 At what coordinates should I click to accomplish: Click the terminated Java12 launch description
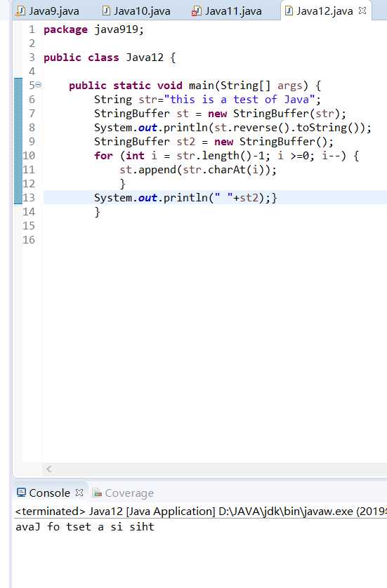click(x=201, y=511)
